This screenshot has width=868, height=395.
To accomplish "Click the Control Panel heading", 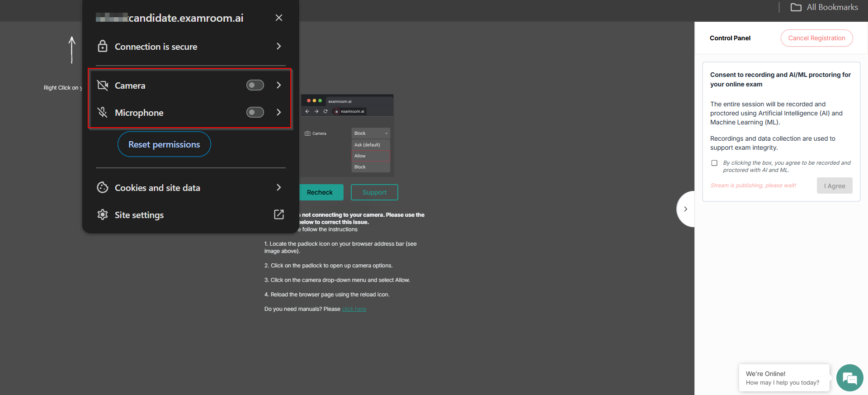I will point(730,38).
